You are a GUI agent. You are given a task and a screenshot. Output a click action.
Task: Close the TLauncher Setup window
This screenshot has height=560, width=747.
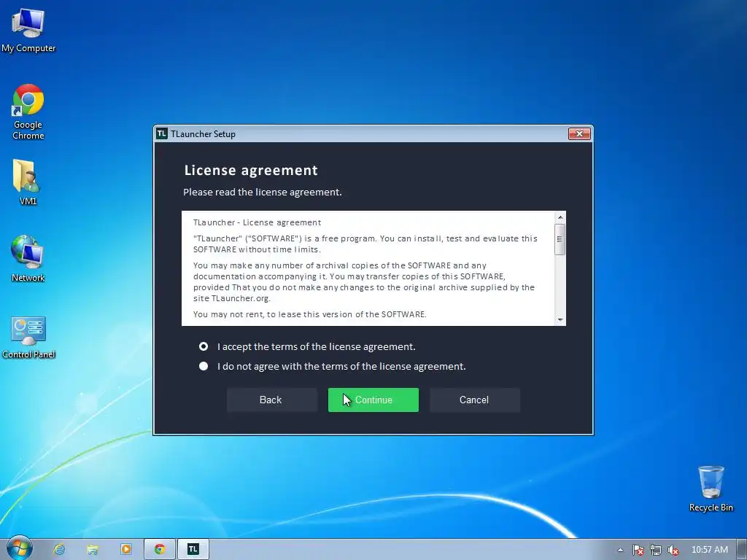pos(579,134)
